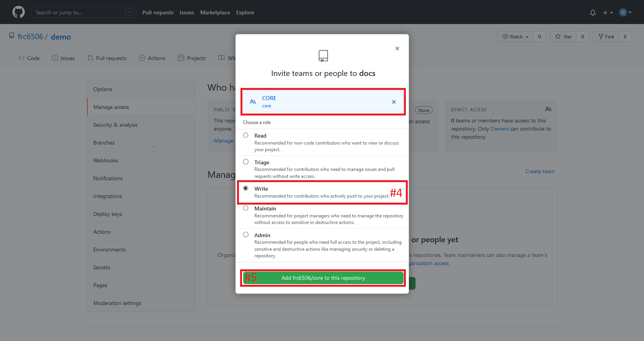The width and height of the screenshot is (644, 341).
Task: Select the Read role
Action: coord(246,135)
